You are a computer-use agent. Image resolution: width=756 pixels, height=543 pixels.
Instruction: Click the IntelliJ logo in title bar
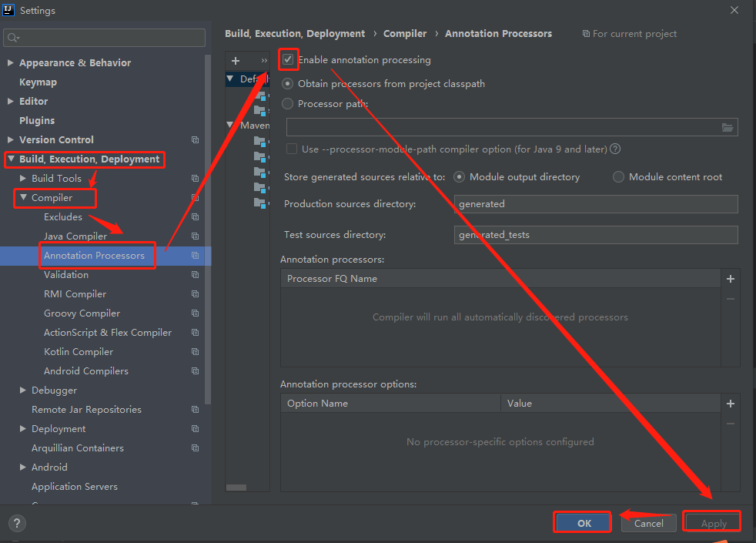8,10
